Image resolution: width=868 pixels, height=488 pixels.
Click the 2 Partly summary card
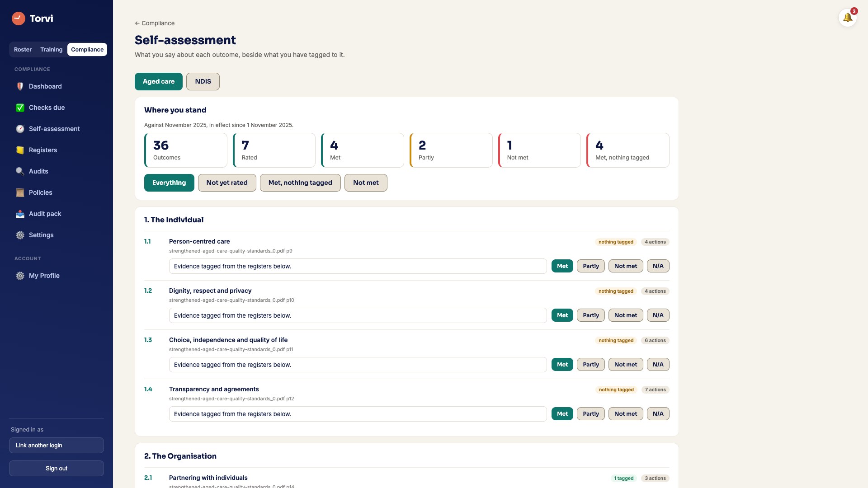(x=451, y=150)
